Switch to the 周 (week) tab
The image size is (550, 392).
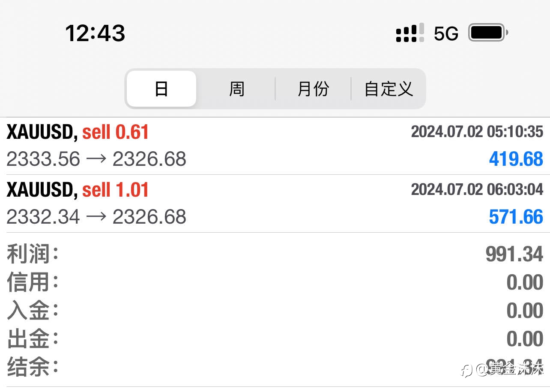point(236,89)
